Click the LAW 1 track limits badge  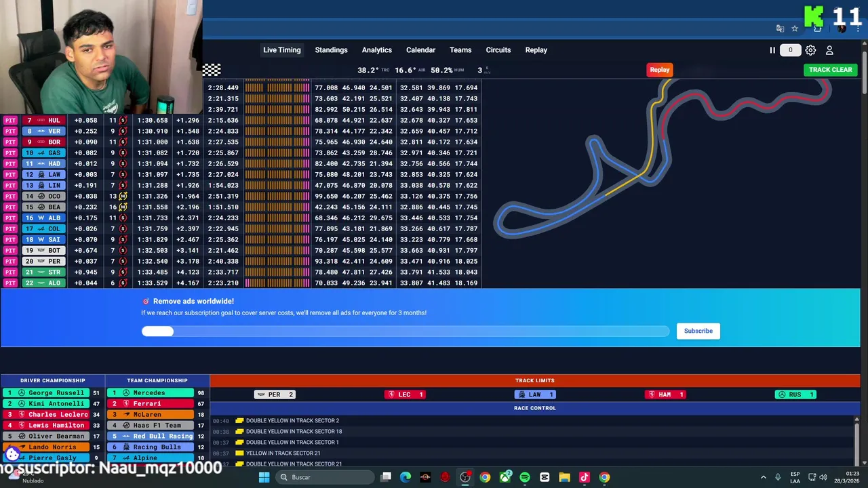(535, 394)
